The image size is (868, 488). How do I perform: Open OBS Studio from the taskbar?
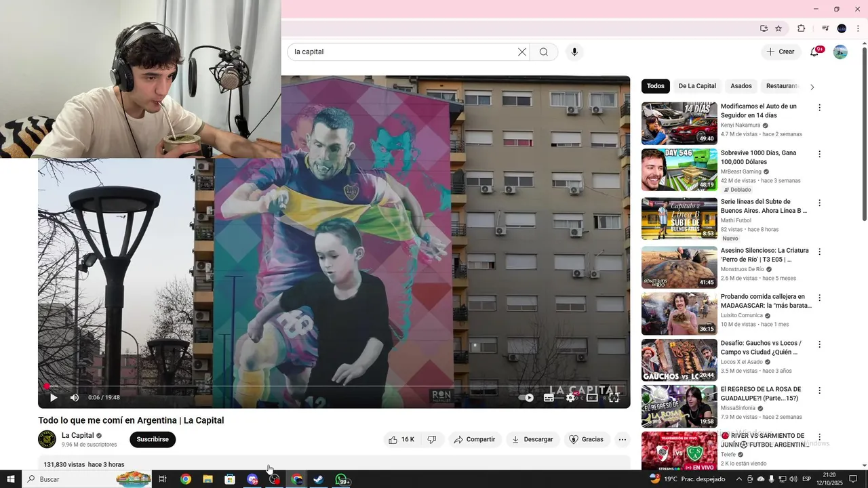pyautogui.click(x=275, y=479)
